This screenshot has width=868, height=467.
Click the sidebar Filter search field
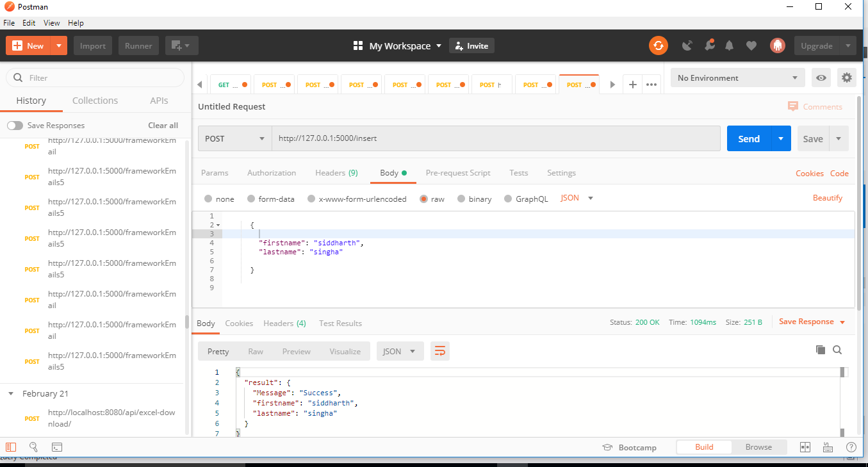[95, 78]
